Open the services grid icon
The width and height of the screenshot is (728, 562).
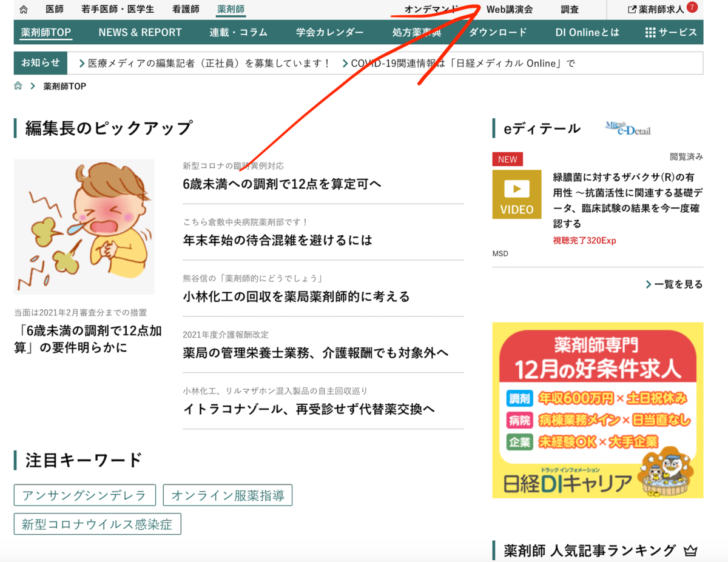coord(650,33)
